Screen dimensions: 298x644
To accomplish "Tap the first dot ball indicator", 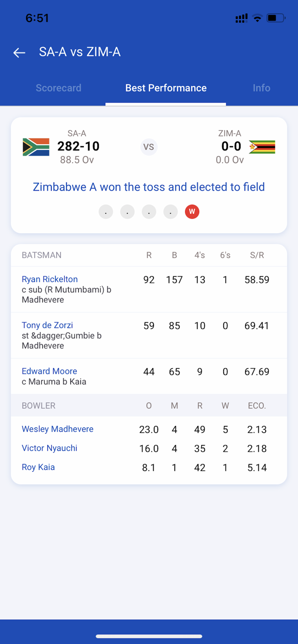I will click(106, 211).
